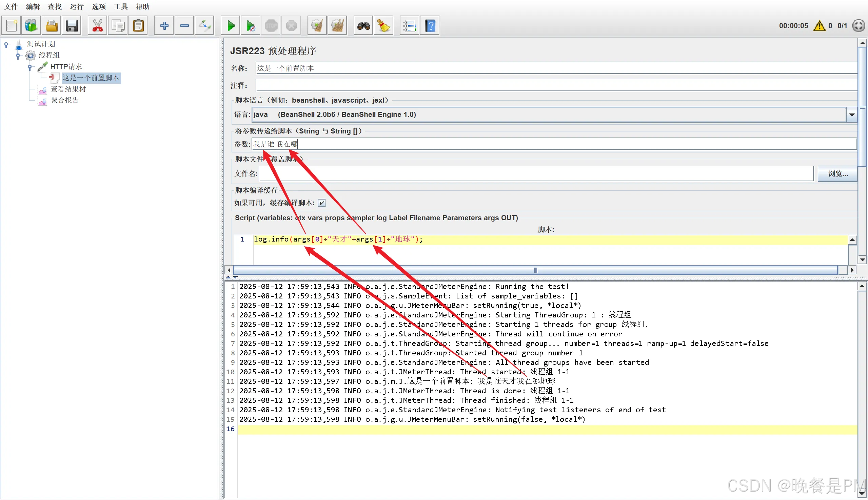868x500 pixels.
Task: Select the 这是一个前置脚本 tree item
Action: coord(91,78)
